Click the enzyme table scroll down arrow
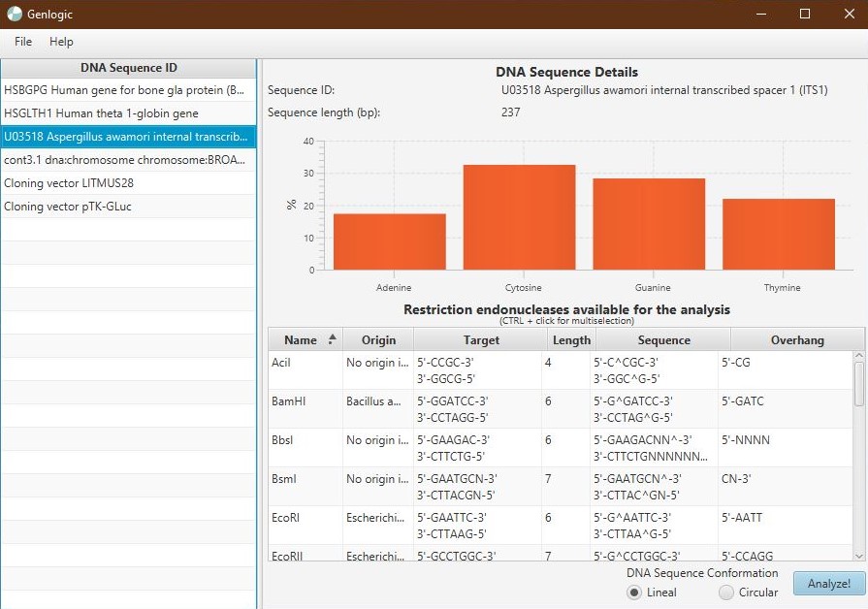The image size is (868, 609). tap(858, 556)
